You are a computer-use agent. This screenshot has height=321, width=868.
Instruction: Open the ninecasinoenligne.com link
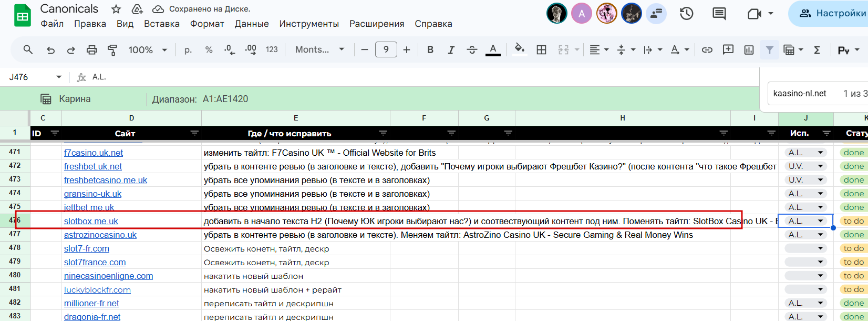coord(109,276)
